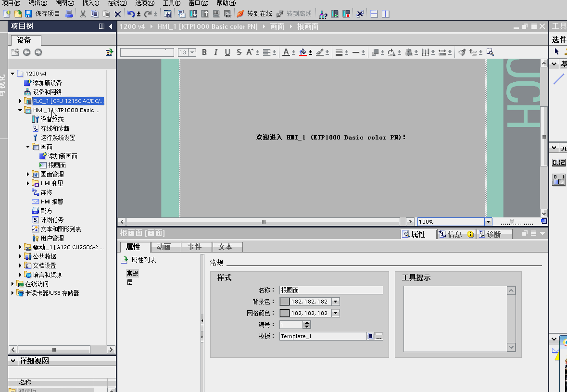Expand the 画面管理 node

[x=28, y=174]
